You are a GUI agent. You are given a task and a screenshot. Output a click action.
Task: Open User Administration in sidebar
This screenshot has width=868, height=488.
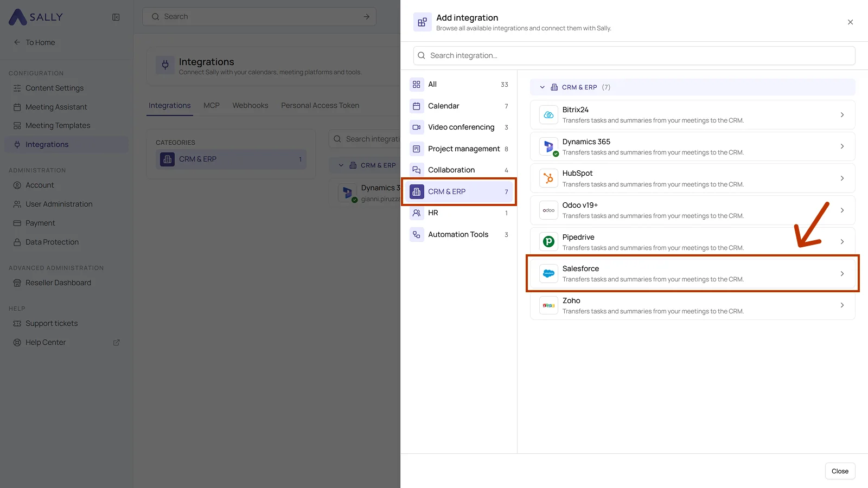(x=66, y=204)
